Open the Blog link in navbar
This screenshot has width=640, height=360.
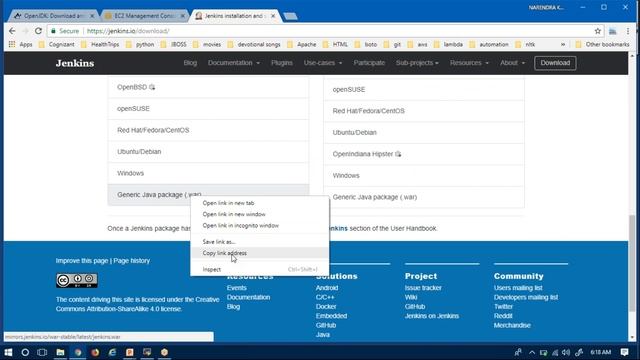(190, 63)
